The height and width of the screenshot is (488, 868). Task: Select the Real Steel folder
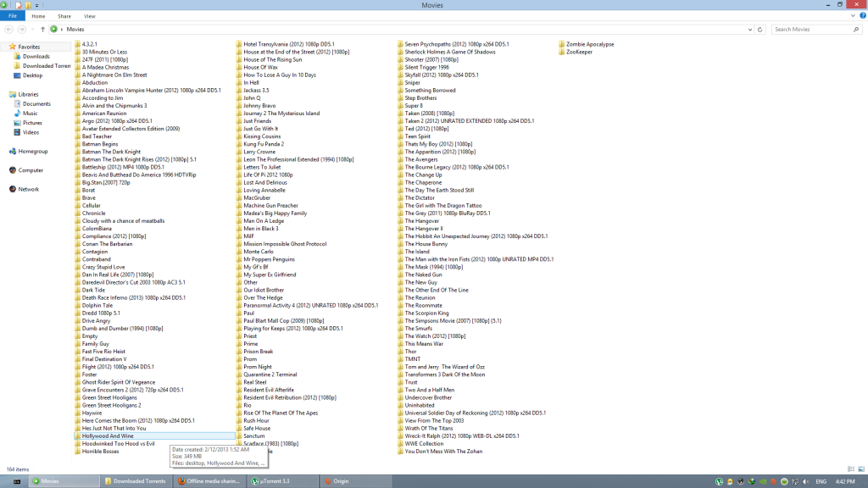(x=254, y=382)
